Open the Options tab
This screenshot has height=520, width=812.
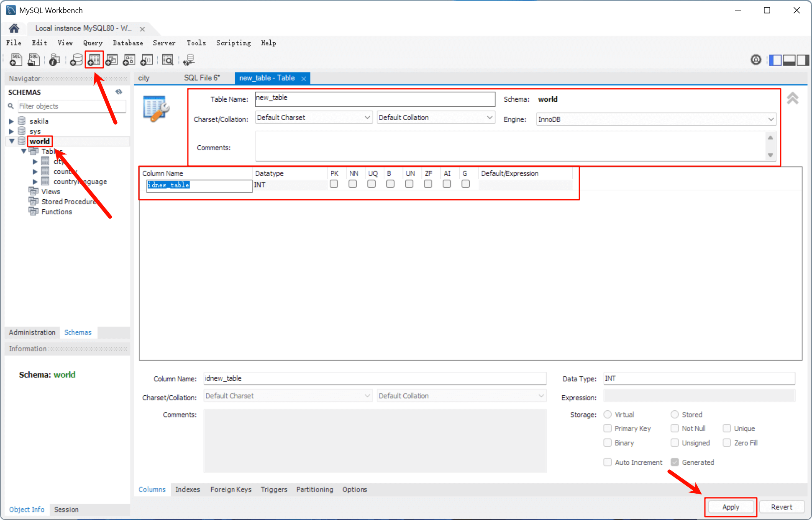354,489
